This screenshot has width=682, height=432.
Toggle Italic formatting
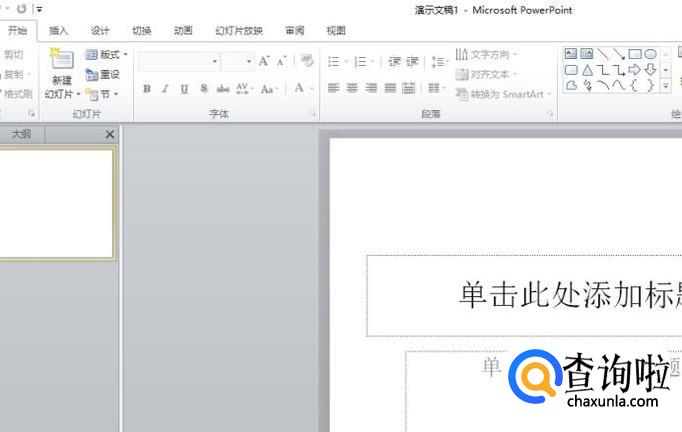(165, 89)
